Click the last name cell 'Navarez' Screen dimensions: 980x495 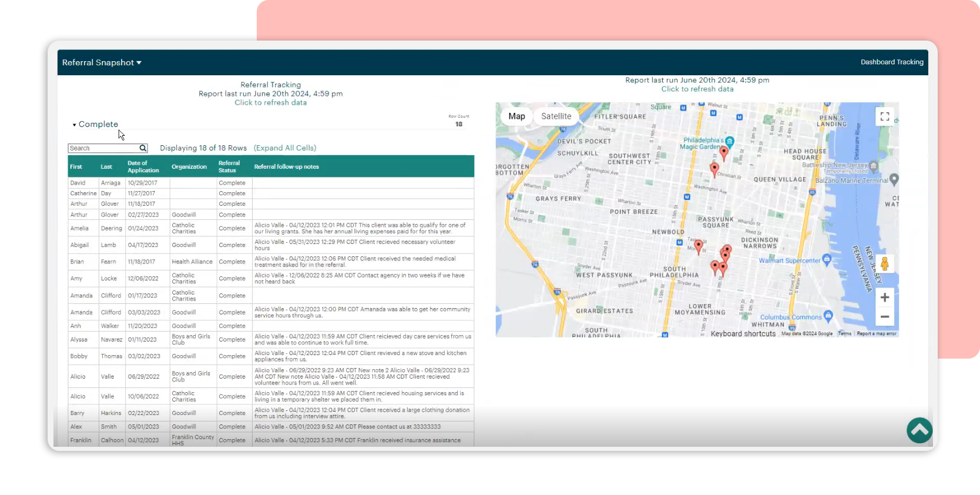112,339
